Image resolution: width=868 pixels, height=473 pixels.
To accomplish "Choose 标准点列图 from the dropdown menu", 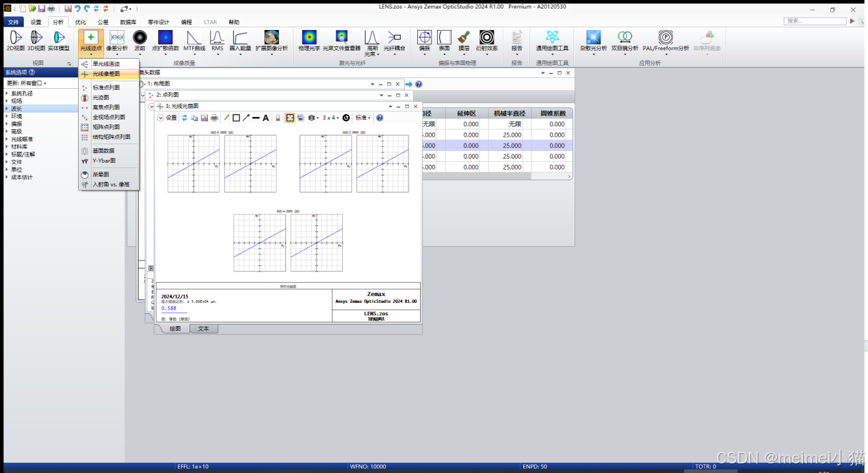I will (109, 87).
